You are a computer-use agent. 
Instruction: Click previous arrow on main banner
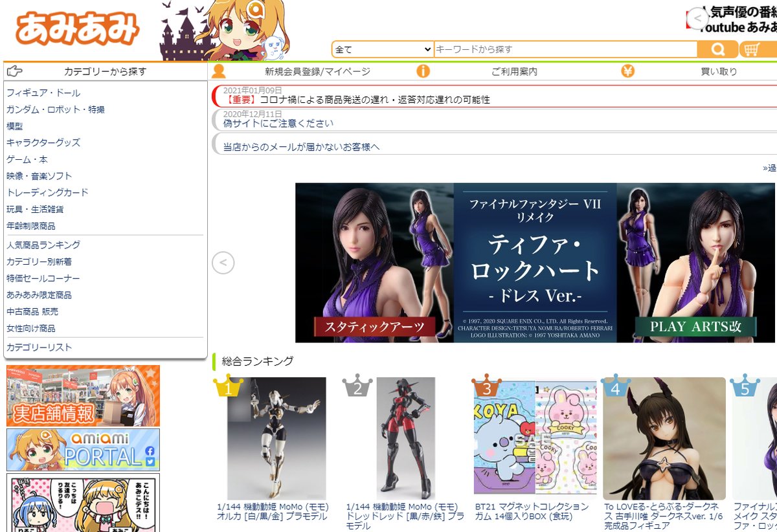223,263
